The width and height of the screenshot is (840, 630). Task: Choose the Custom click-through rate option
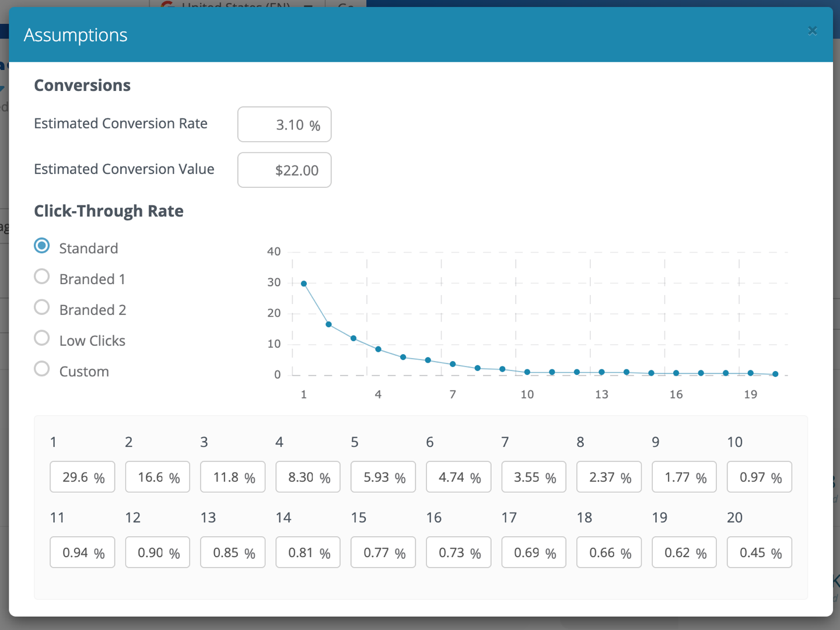point(42,369)
